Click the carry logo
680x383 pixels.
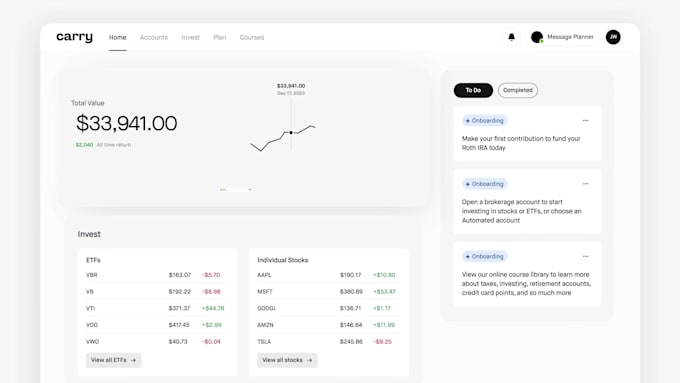[x=74, y=37]
